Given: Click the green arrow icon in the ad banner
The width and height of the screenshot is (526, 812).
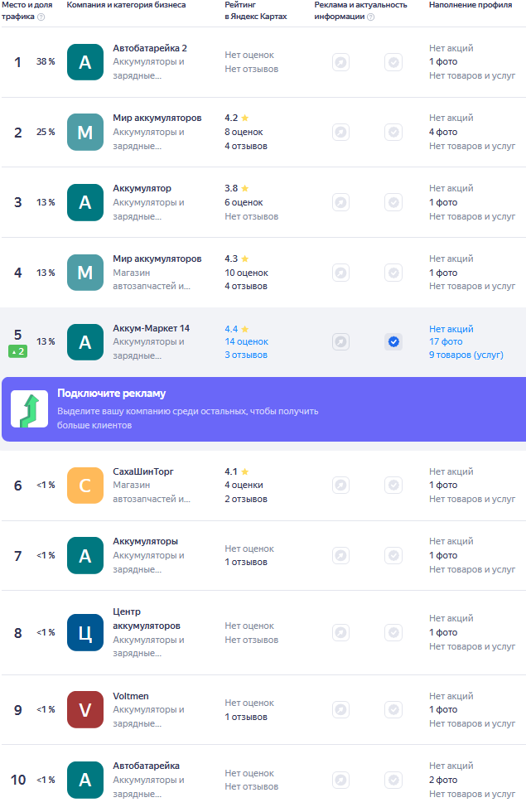Looking at the screenshot, I should coord(30,409).
